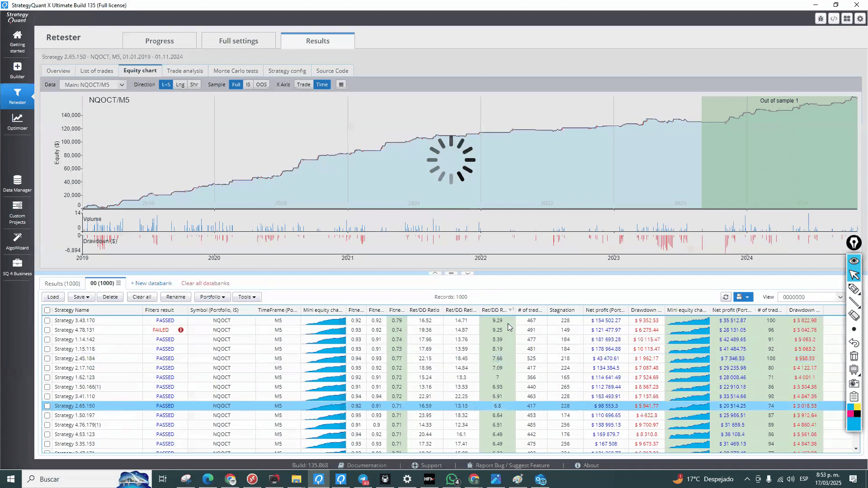Check the box for Strategy 3.43.170
Image resolution: width=868 pixels, height=488 pixels.
tap(47, 320)
